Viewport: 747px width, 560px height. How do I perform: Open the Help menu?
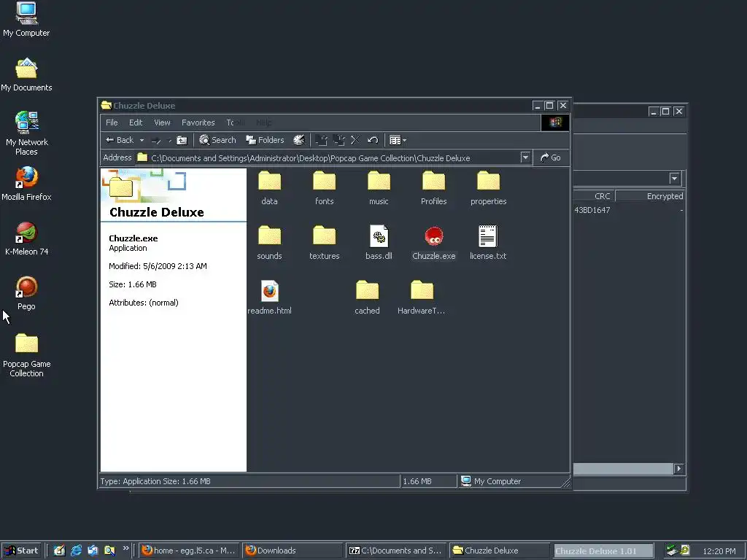[x=264, y=122]
